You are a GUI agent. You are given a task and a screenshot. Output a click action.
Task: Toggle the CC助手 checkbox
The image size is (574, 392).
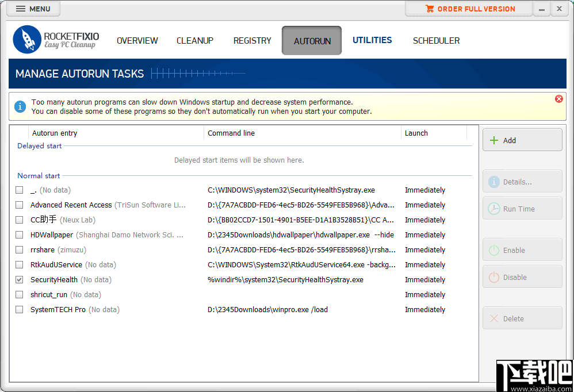[20, 220]
